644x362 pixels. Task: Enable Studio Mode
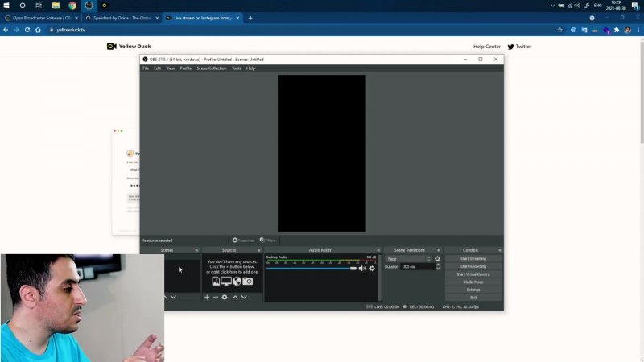pyautogui.click(x=473, y=282)
